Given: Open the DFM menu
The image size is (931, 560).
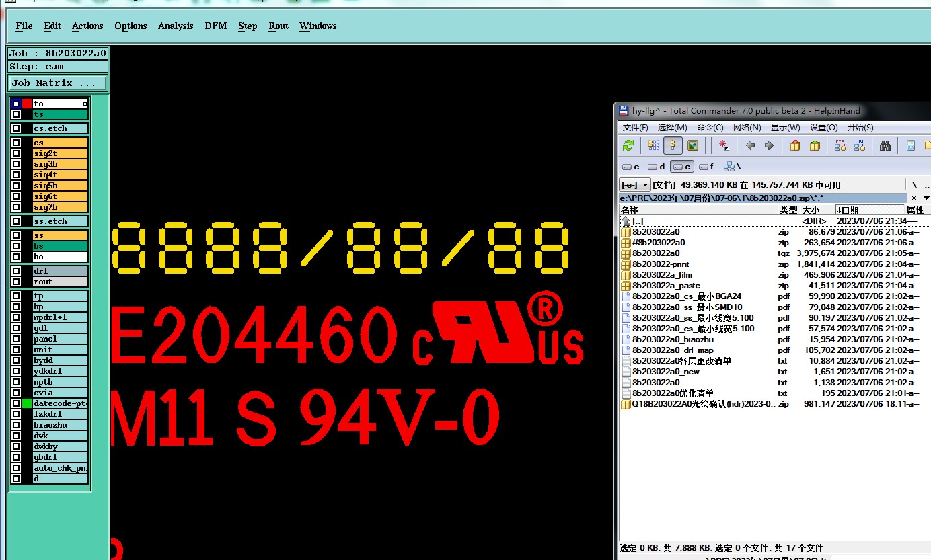Looking at the screenshot, I should tap(216, 26).
